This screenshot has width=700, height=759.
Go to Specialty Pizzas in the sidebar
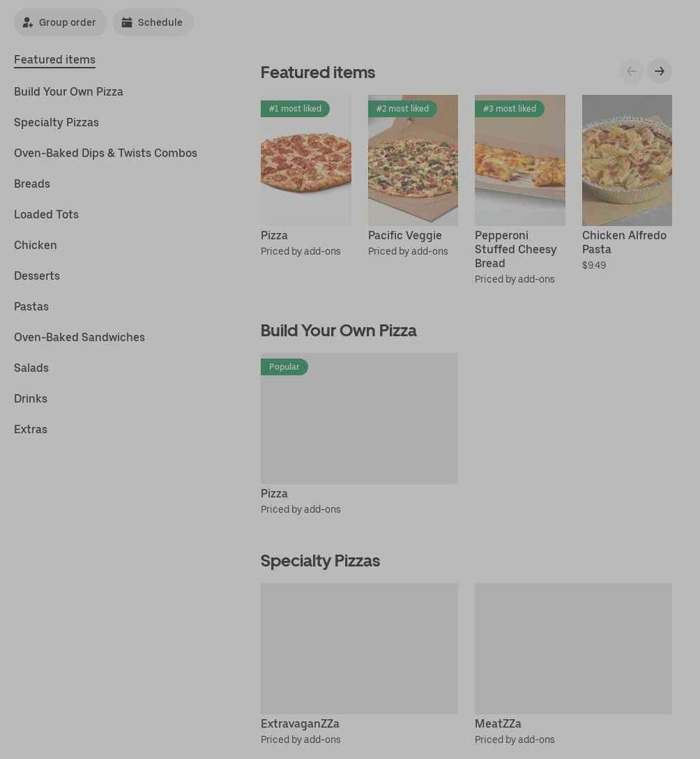[x=56, y=122]
